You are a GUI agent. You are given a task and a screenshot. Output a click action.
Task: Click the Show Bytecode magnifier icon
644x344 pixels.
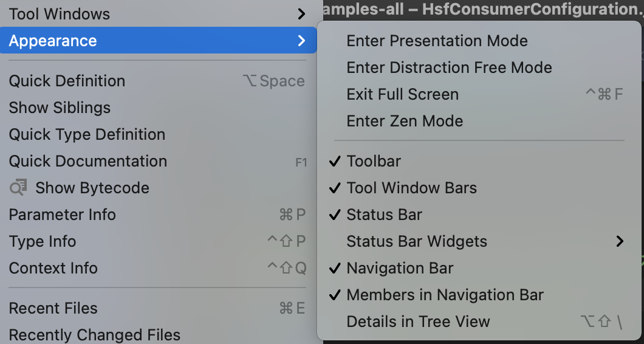[18, 188]
